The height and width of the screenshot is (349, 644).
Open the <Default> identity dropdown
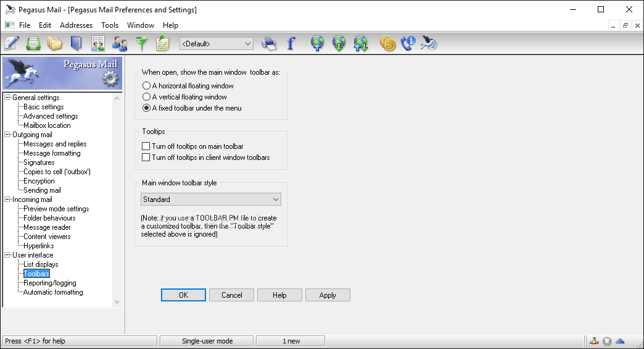pos(217,44)
